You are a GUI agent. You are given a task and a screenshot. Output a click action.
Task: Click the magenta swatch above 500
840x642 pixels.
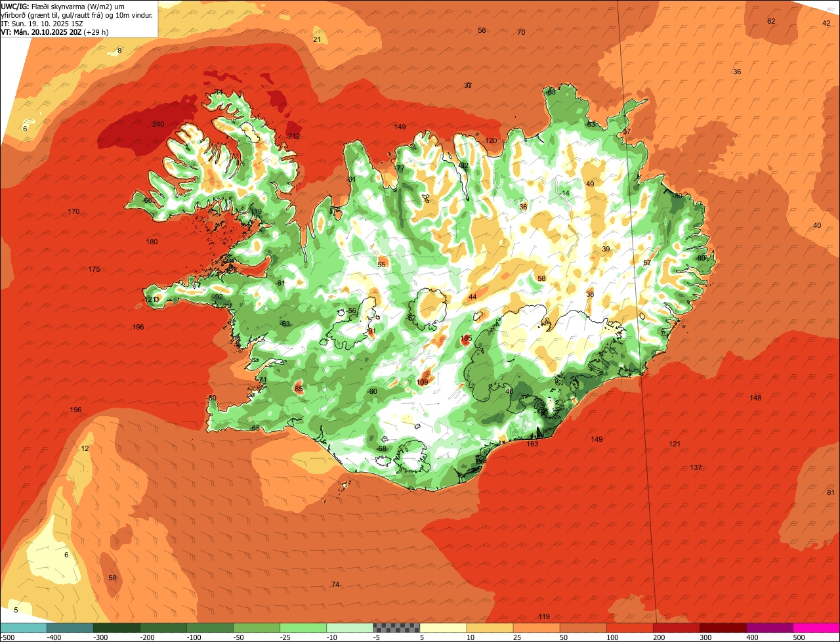[x=816, y=628]
